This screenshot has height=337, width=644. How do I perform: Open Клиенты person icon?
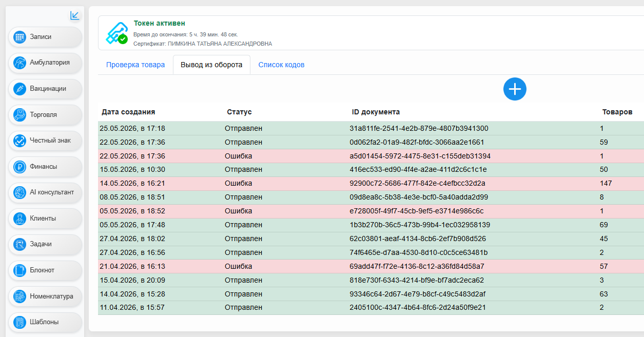click(20, 219)
